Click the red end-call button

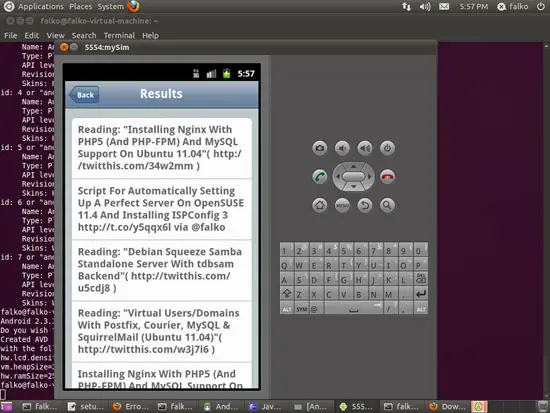click(387, 176)
